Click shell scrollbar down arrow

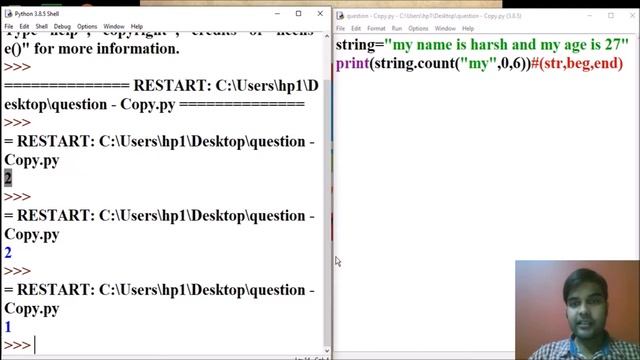[x=327, y=351]
